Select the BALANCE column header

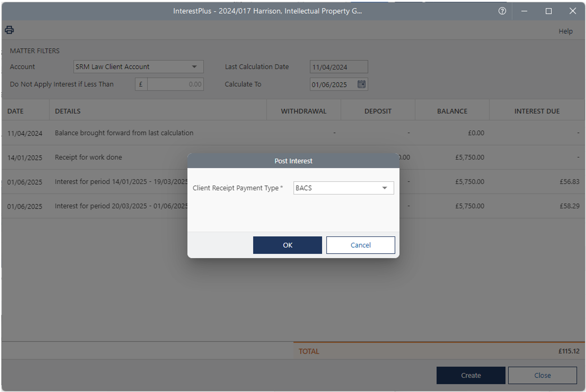click(452, 111)
